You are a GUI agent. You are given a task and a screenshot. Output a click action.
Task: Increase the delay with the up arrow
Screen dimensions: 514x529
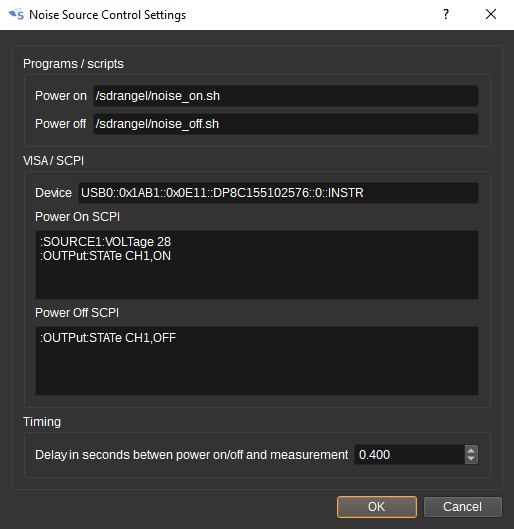[471, 450]
